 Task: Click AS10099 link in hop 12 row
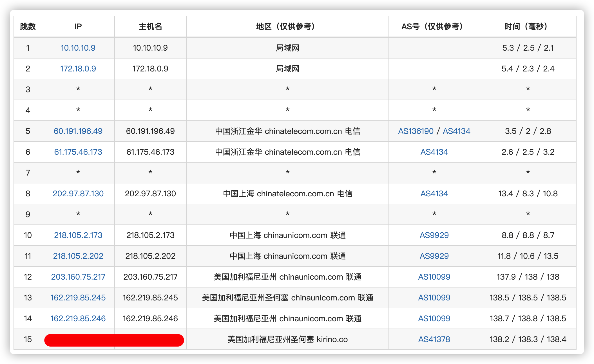434,277
